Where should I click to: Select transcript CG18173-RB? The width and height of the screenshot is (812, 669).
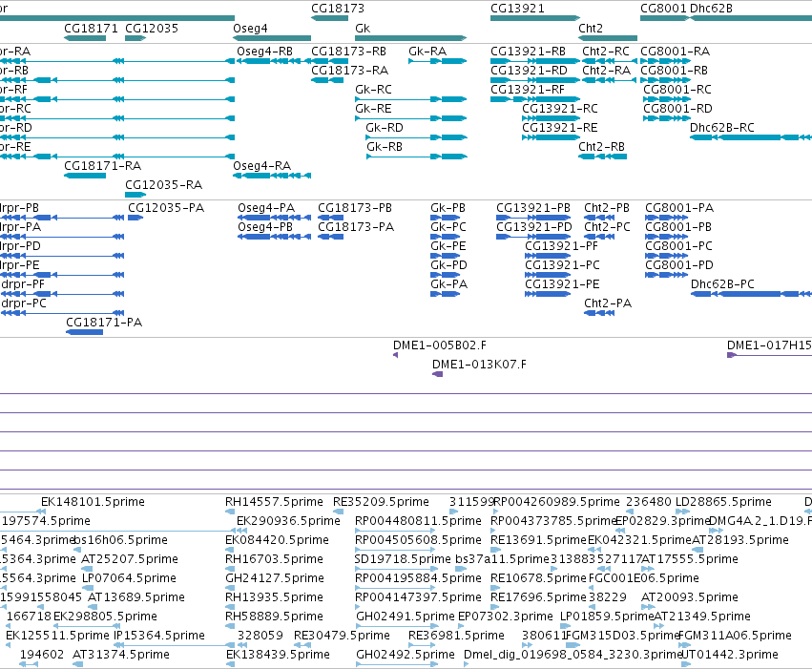(x=348, y=52)
